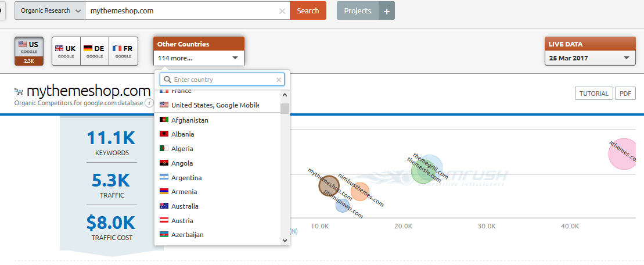Click the nimbusthemes.com orange bubble
This screenshot has width=644, height=265.
click(x=360, y=192)
